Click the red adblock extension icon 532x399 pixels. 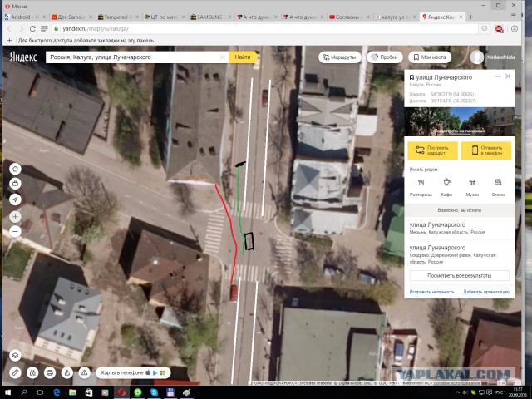[499, 29]
